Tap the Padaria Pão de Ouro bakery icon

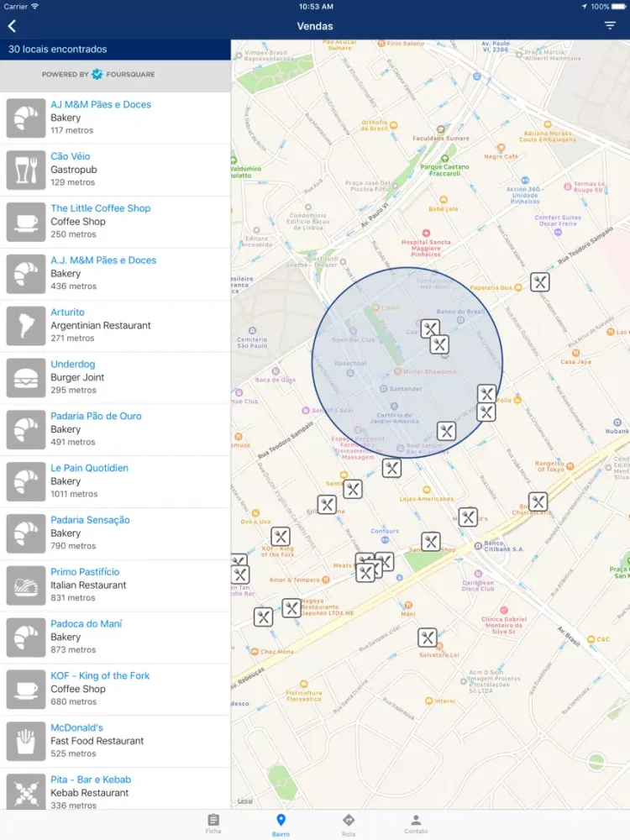point(26,429)
